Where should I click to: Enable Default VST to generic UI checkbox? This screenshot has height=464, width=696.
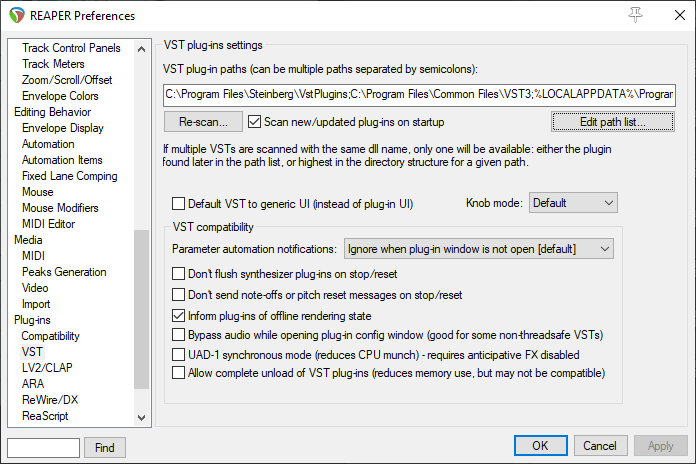(179, 203)
